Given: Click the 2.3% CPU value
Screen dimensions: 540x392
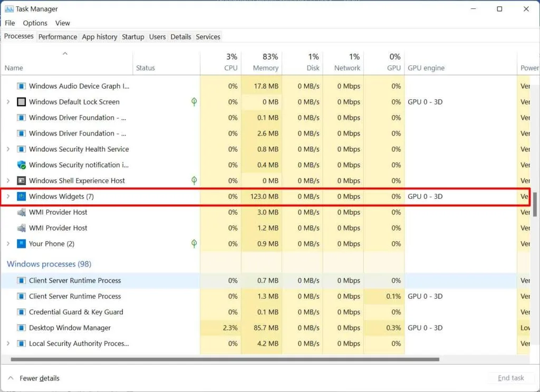Looking at the screenshot, I should pyautogui.click(x=230, y=328).
